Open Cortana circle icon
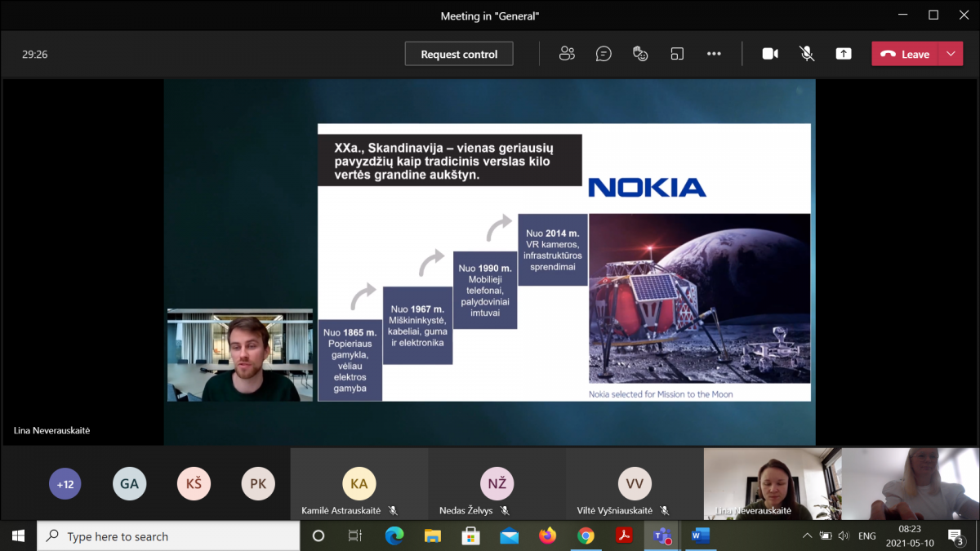The image size is (980, 551). [318, 536]
